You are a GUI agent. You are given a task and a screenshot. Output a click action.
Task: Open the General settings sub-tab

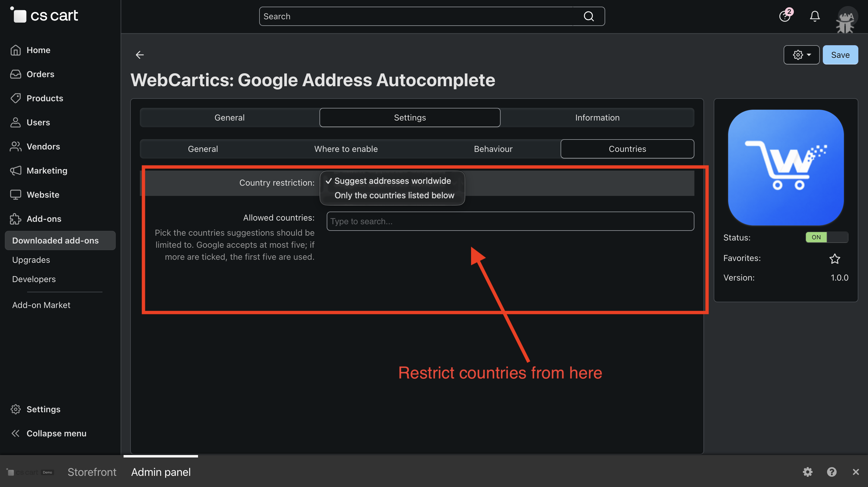pos(203,149)
